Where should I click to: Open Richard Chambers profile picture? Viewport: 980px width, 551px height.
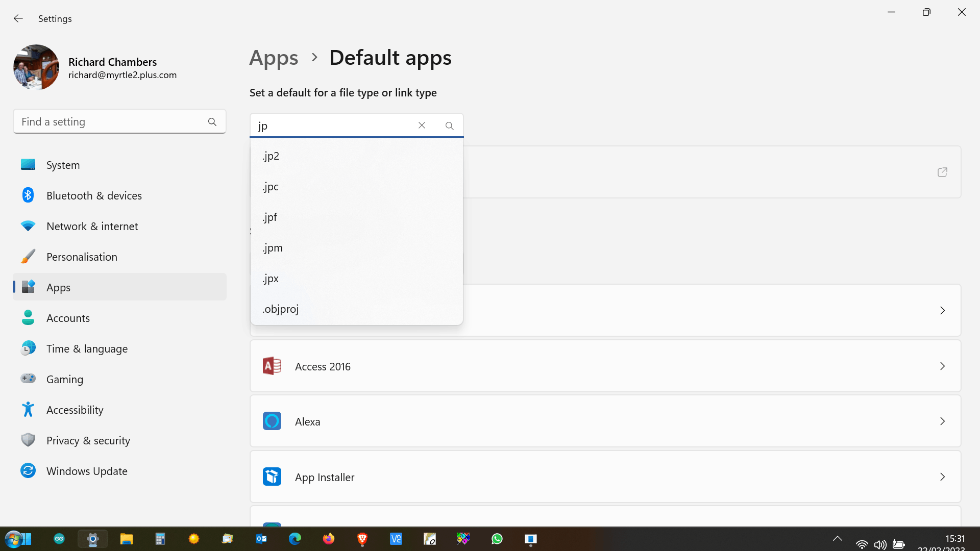36,67
